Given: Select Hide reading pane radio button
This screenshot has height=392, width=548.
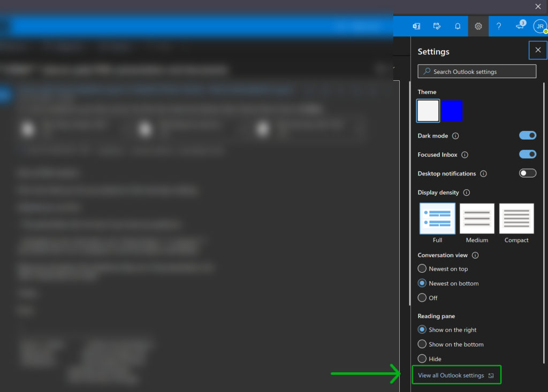Looking at the screenshot, I should click(x=422, y=359).
